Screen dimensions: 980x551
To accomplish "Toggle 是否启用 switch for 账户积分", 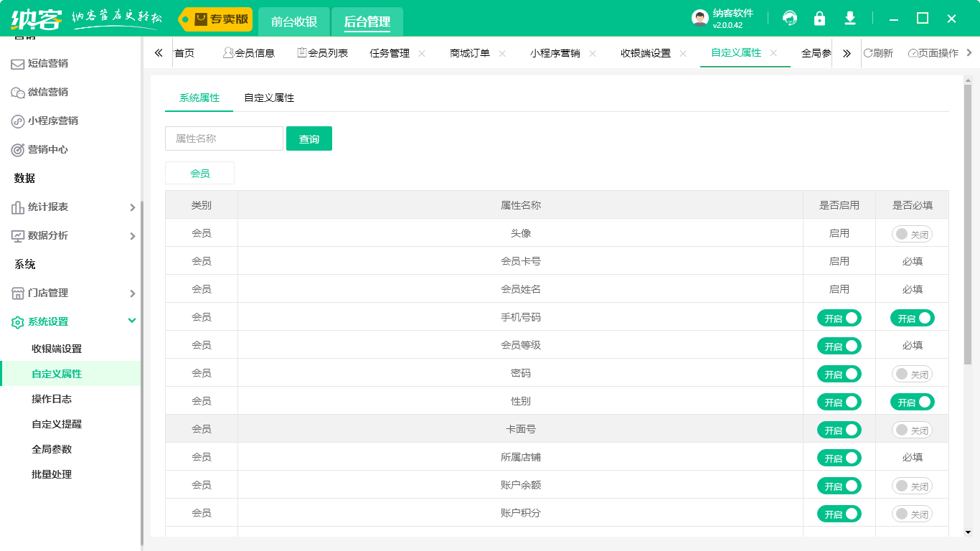I will coord(839,514).
